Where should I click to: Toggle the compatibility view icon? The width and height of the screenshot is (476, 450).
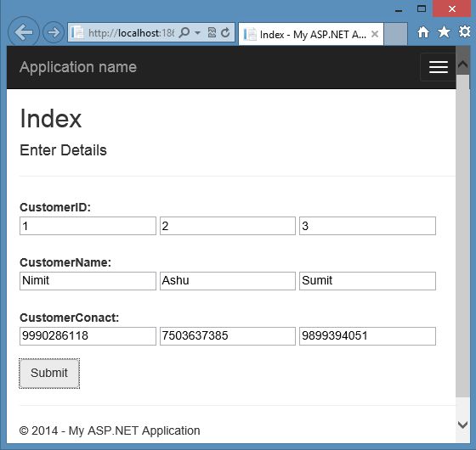pyautogui.click(x=212, y=32)
